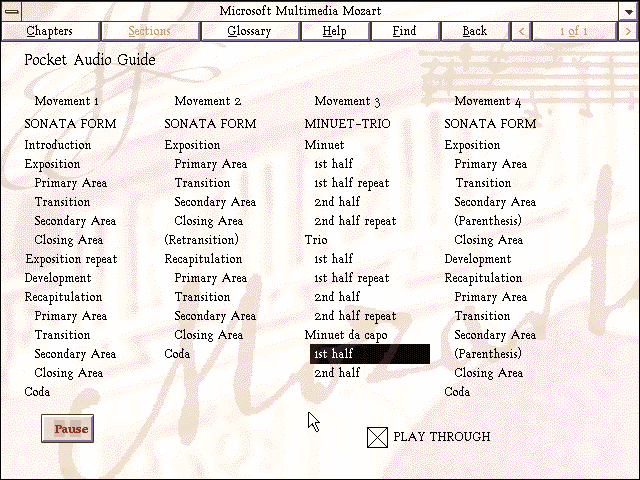The width and height of the screenshot is (640, 480).
Task: Select Movement 4 Coda
Action: tap(457, 392)
